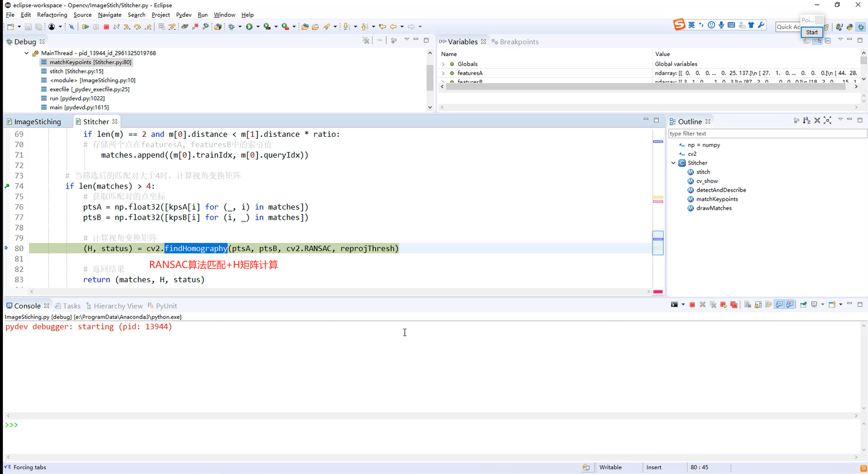Select matchKeypoints [Stitcher.py:80] stack frame
The width and height of the screenshot is (868, 474).
(86, 62)
